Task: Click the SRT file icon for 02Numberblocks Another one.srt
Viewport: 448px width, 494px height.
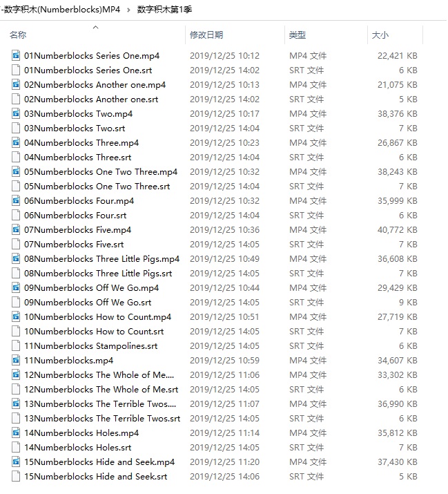Action: click(17, 99)
